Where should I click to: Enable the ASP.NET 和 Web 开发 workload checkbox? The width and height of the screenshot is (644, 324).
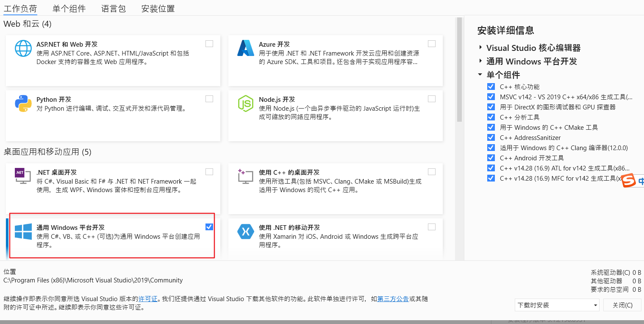209,44
